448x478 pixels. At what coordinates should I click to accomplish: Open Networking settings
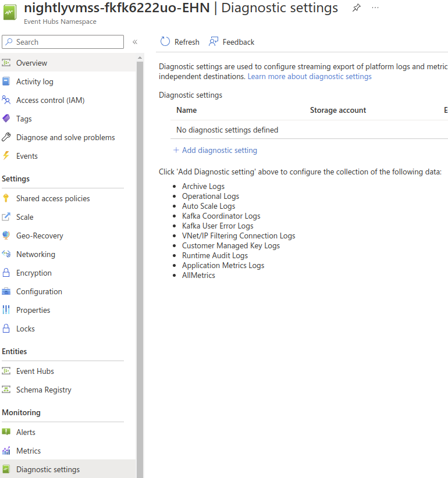pos(35,254)
